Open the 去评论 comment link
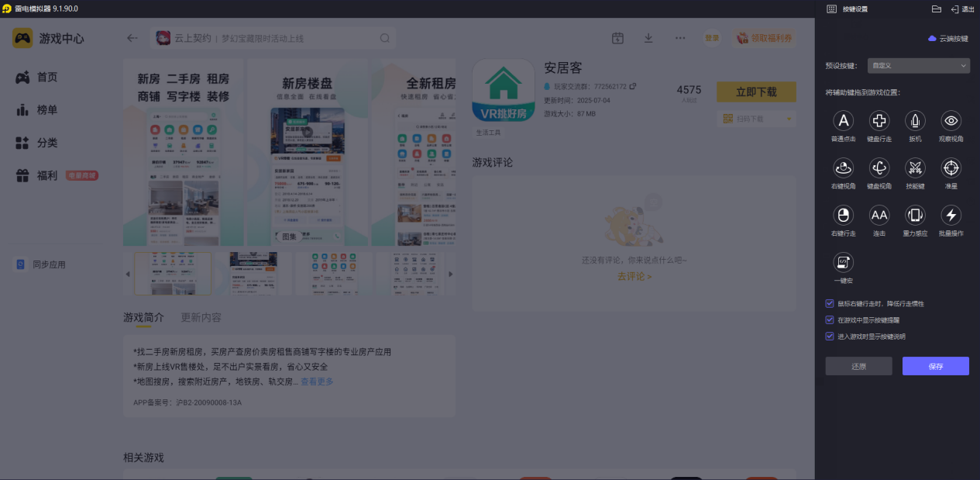Viewport: 980px width, 480px height. pos(634,276)
